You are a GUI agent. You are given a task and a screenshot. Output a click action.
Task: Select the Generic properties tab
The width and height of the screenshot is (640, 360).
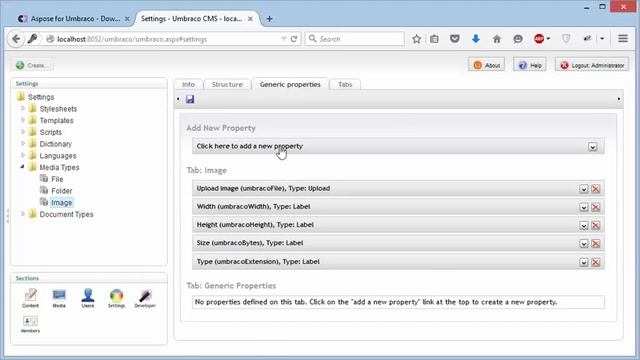pyautogui.click(x=290, y=84)
